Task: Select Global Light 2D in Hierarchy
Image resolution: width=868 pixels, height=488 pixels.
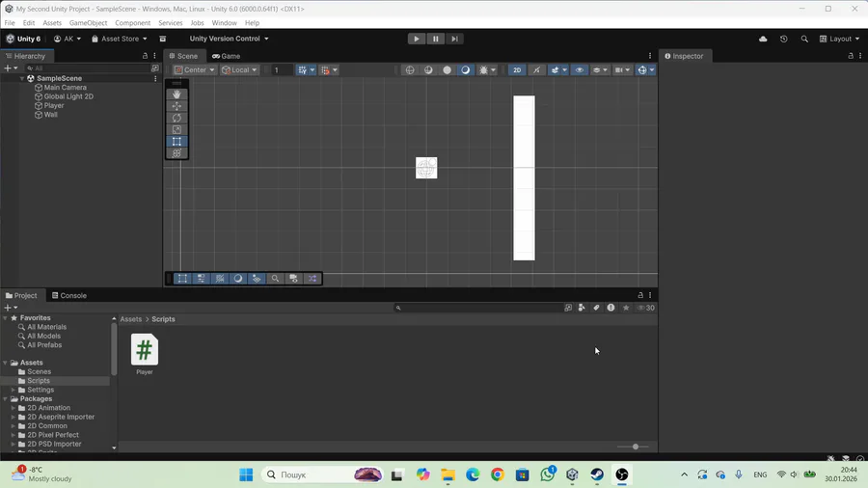Action: coord(68,96)
